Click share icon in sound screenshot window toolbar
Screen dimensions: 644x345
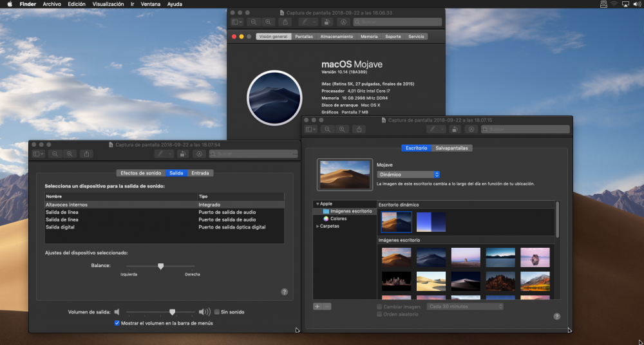point(87,154)
